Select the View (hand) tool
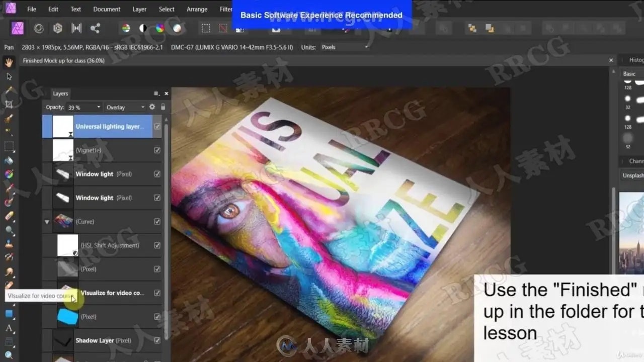This screenshot has height=362, width=644. click(9, 62)
